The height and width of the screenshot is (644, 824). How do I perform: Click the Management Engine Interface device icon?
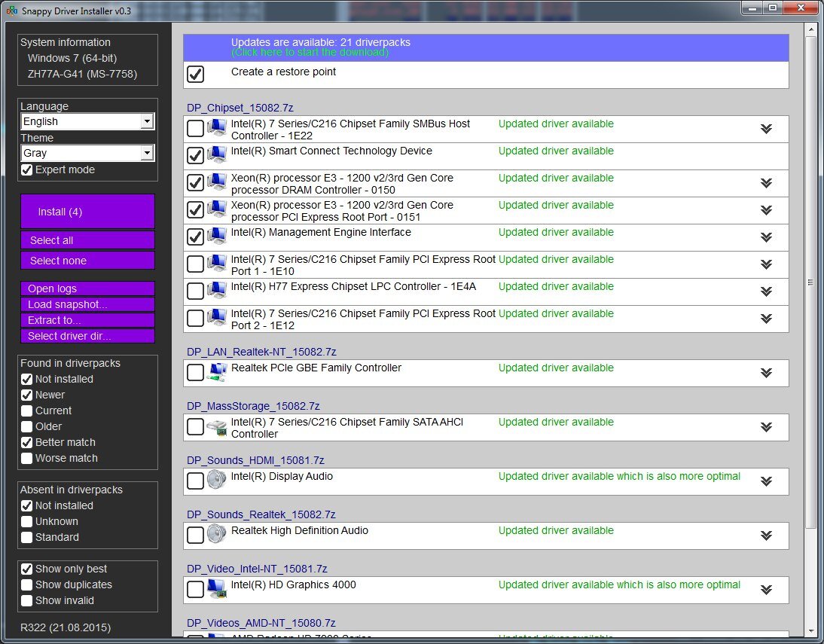216,236
